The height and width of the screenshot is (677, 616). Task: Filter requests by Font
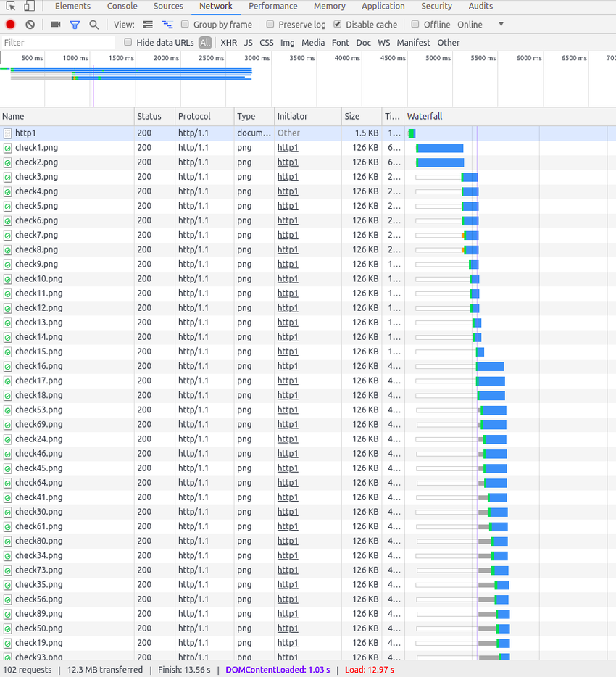click(340, 43)
